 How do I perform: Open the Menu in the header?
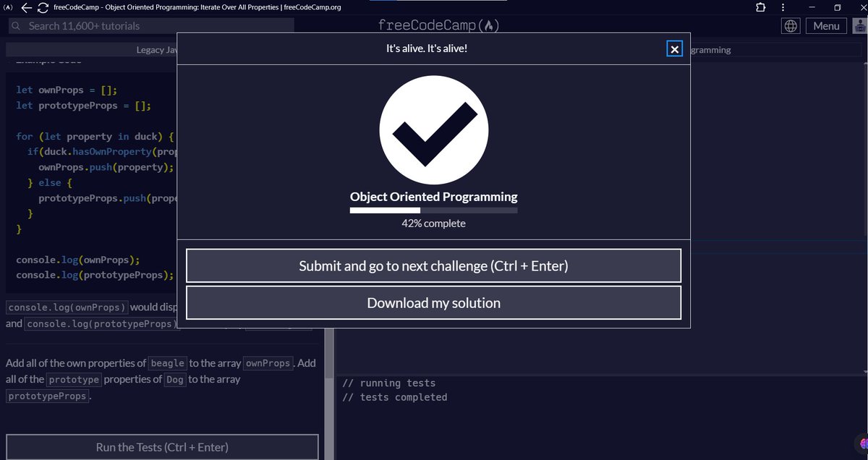826,25
